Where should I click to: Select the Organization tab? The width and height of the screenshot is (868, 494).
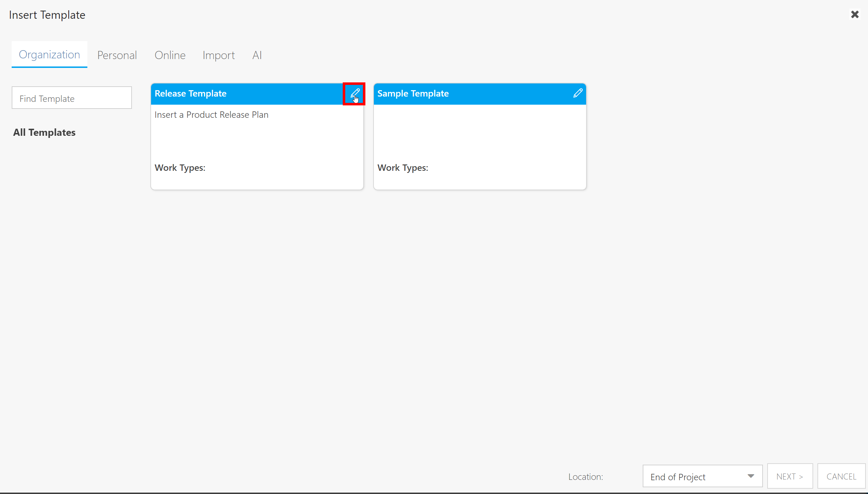(x=49, y=54)
